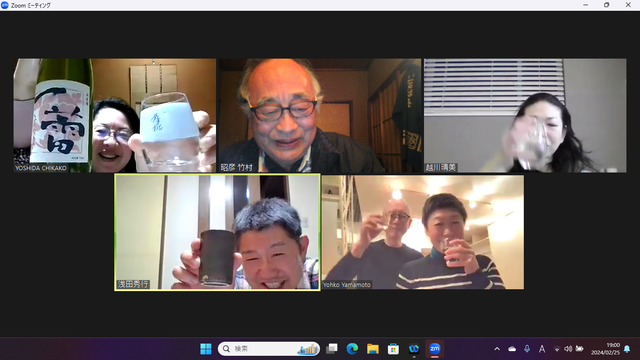Expand the hidden system tray icons
Viewport: 640px width, 360px height.
[x=497, y=349]
